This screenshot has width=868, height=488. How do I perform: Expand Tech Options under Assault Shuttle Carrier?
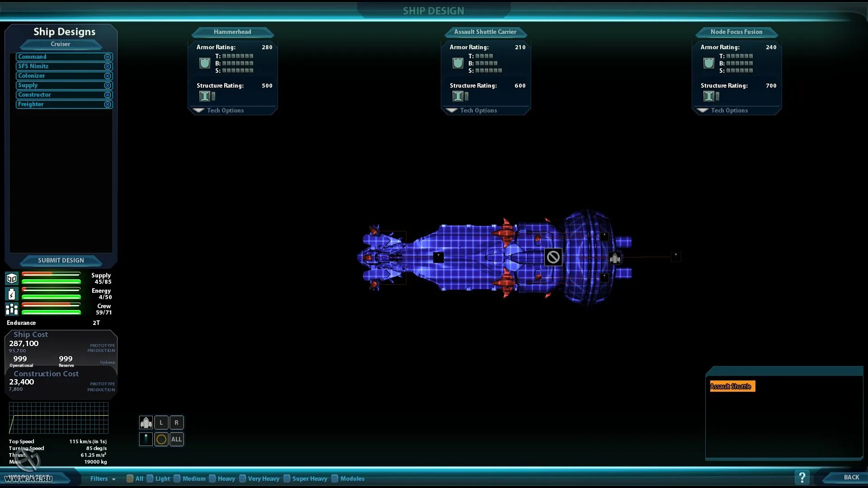[x=478, y=111]
